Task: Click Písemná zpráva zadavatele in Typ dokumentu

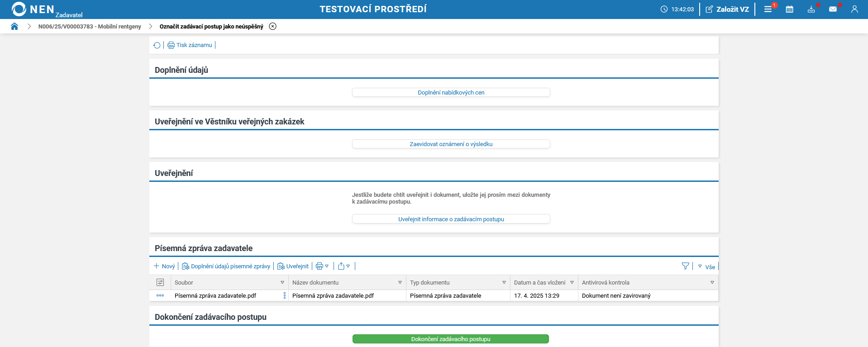Action: pos(446,295)
